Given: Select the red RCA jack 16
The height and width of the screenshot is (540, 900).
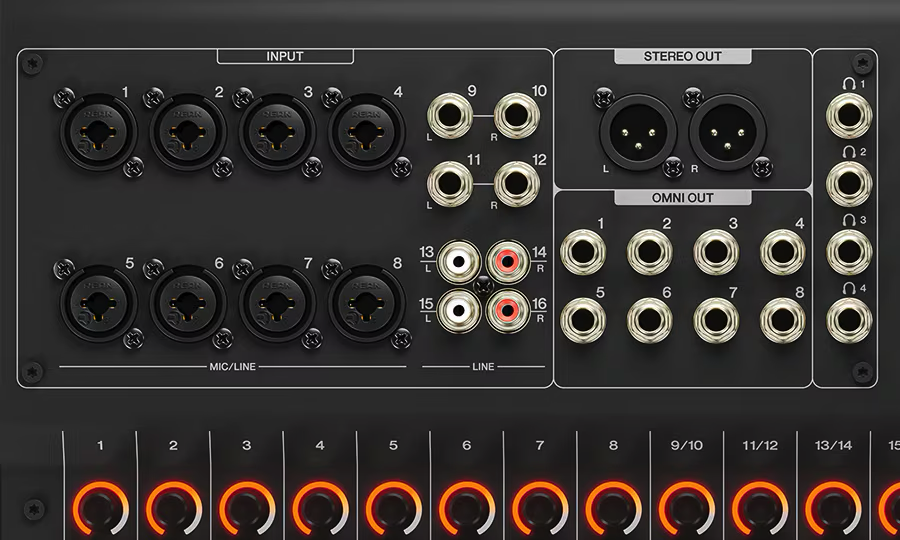Looking at the screenshot, I should click(508, 312).
